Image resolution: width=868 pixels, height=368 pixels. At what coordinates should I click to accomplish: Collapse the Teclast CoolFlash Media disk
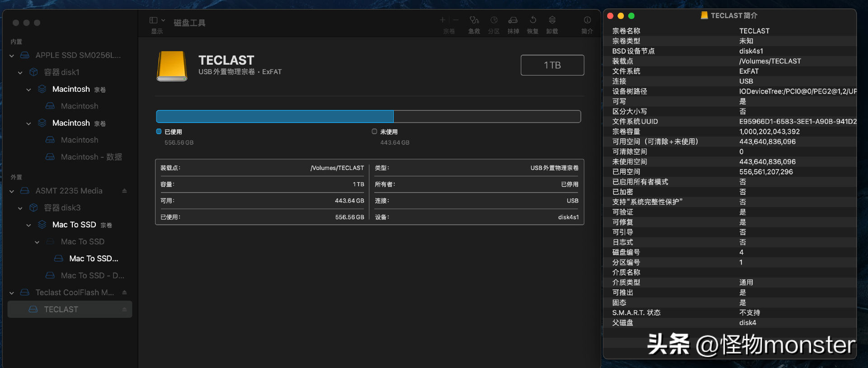click(12, 293)
